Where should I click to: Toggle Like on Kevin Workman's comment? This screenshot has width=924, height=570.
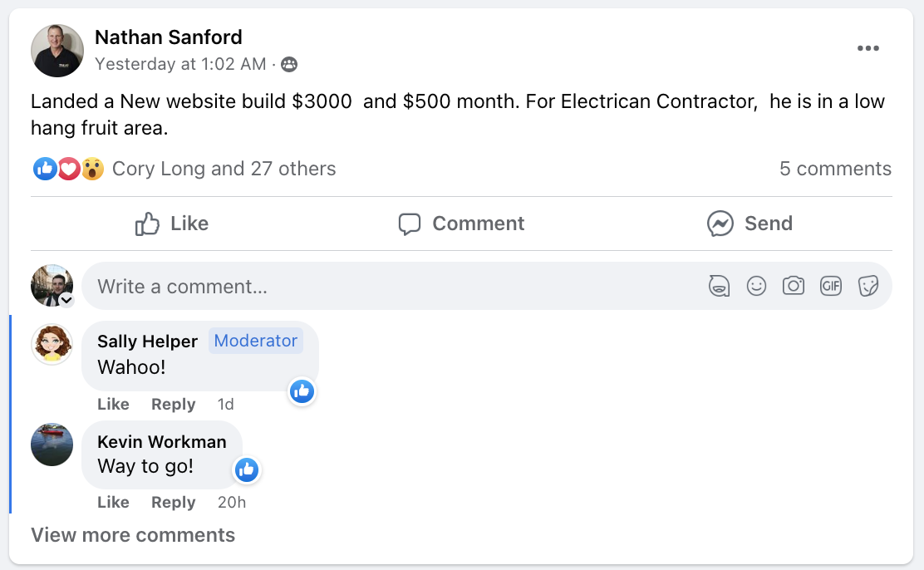point(113,503)
